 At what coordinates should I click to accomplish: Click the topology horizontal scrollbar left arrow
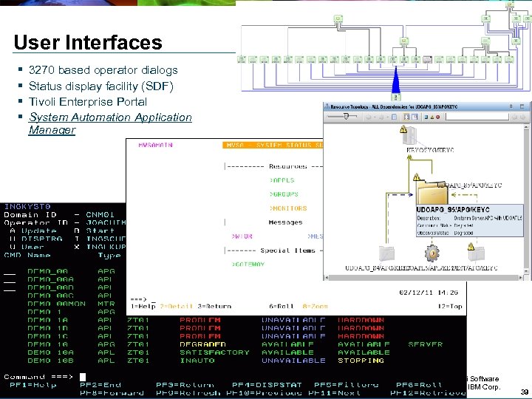[327, 278]
